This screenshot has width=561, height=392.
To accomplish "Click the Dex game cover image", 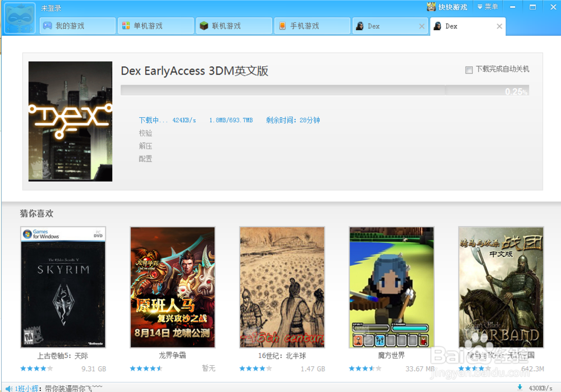I will click(x=71, y=121).
